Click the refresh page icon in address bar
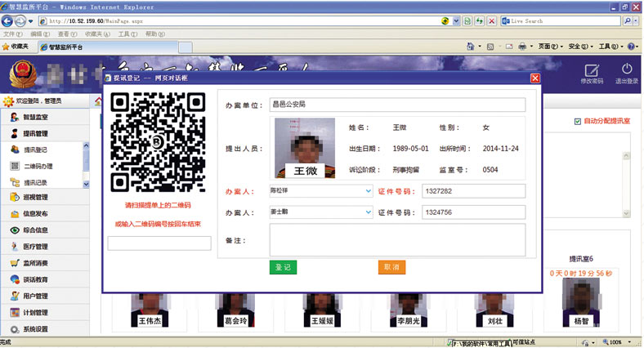Image resolution: width=644 pixels, height=348 pixels. [x=479, y=21]
